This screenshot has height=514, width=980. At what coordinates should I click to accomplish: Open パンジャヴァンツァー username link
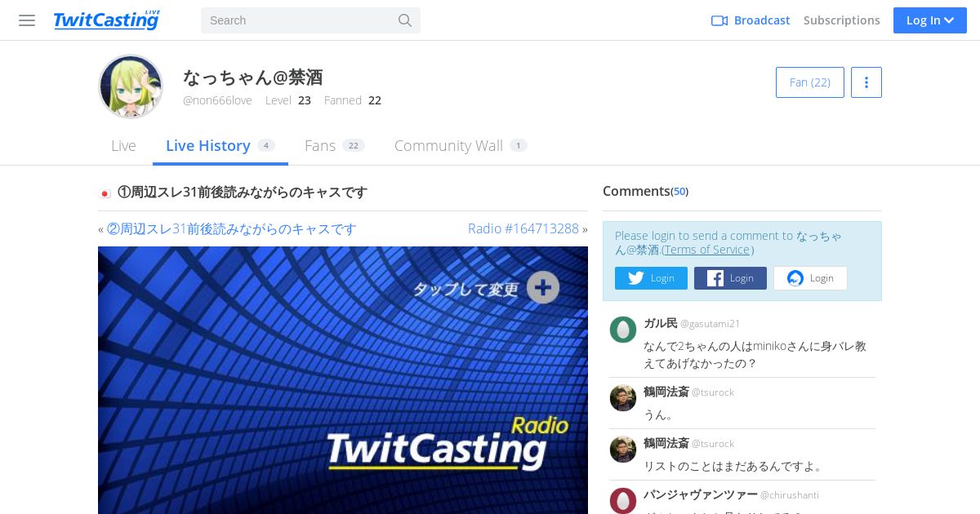701,494
